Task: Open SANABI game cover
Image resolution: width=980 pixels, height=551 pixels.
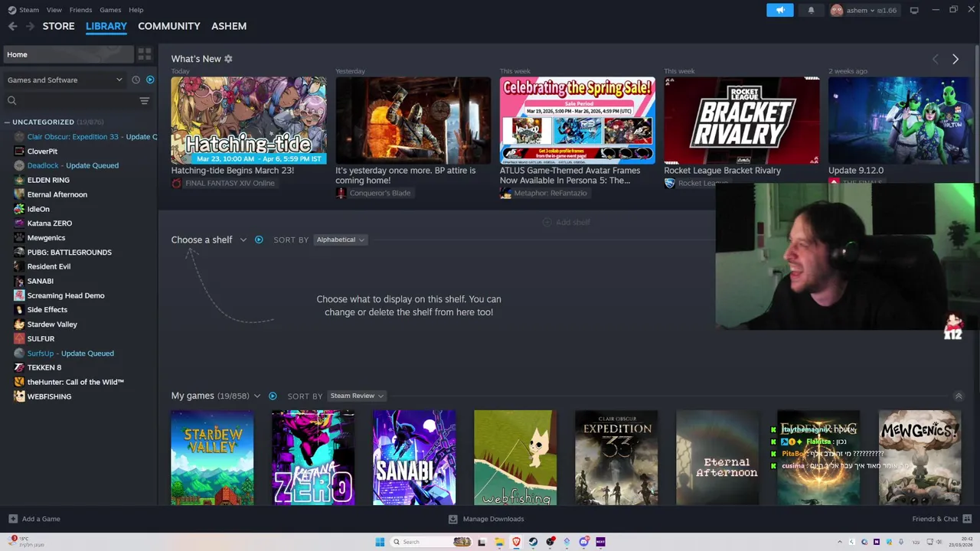Action: (x=414, y=458)
